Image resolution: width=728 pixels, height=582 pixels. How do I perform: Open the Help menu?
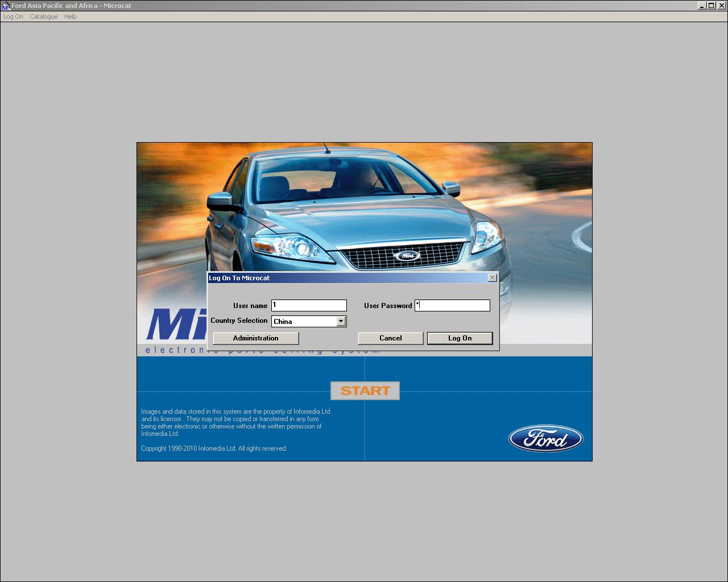tap(71, 16)
